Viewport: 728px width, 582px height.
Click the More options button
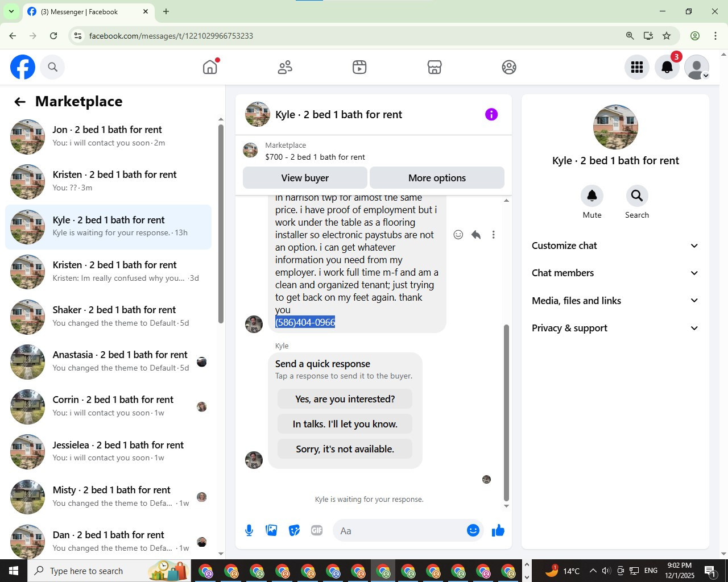437,178
